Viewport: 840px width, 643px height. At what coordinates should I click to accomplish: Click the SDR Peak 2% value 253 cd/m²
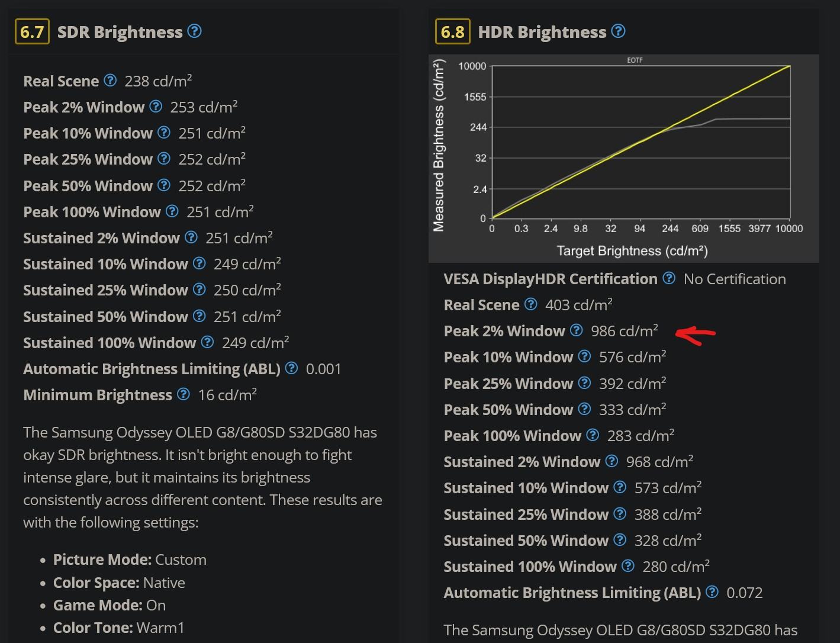coord(204,107)
